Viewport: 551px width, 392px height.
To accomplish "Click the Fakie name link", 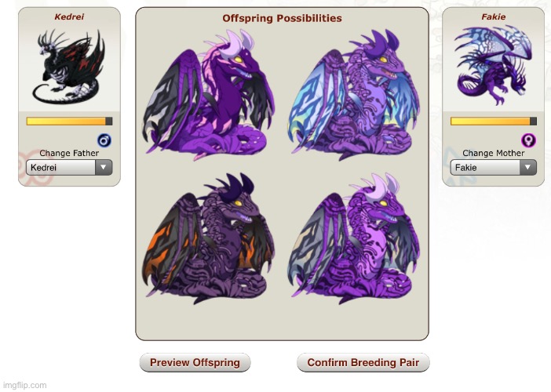I will (x=494, y=16).
